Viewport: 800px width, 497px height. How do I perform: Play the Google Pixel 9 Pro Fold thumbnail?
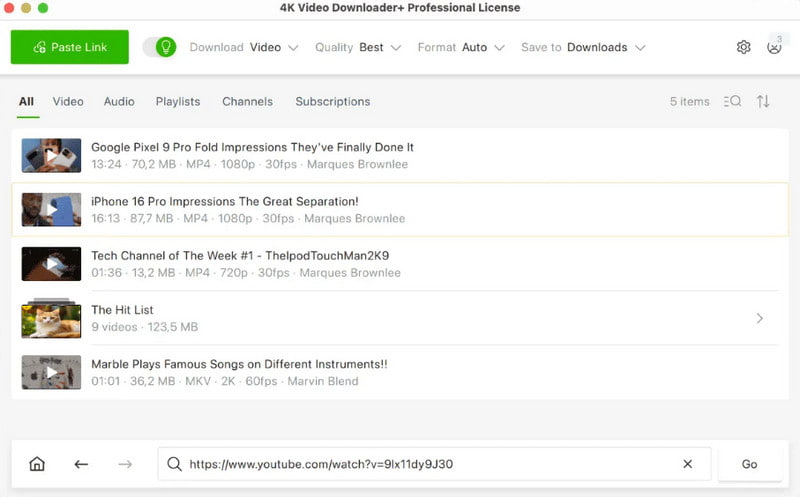coord(51,155)
